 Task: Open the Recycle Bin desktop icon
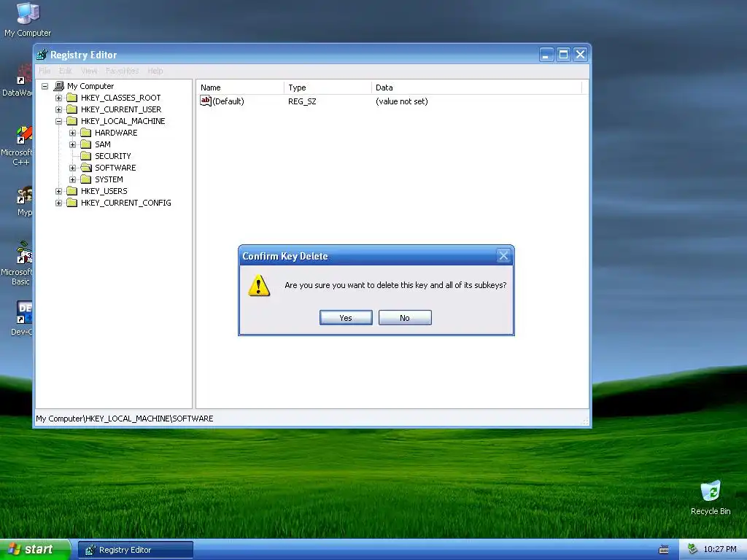tap(711, 497)
